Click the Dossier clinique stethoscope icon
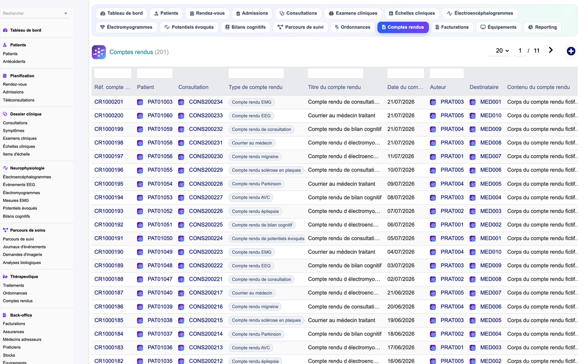Image resolution: width=588 pixels, height=364 pixels. click(x=5, y=114)
